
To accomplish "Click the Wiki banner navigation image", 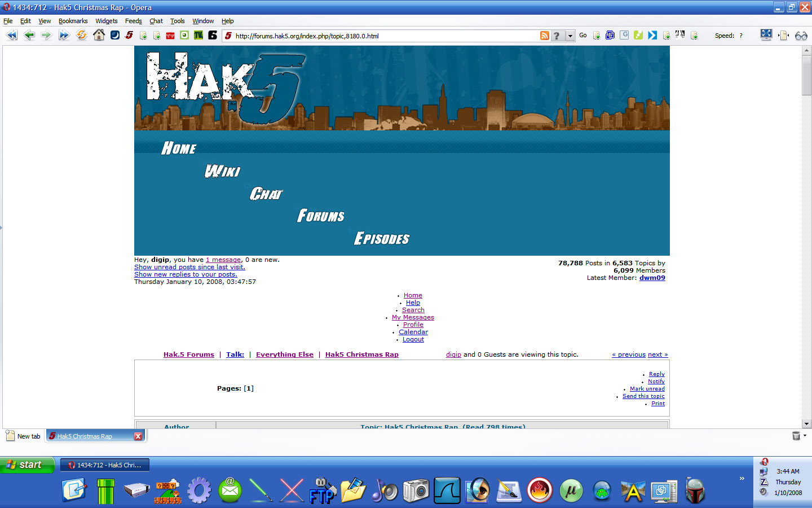I will 222,171.
